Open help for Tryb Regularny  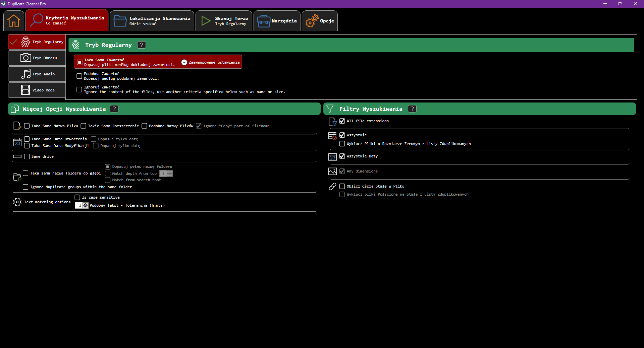click(x=142, y=45)
